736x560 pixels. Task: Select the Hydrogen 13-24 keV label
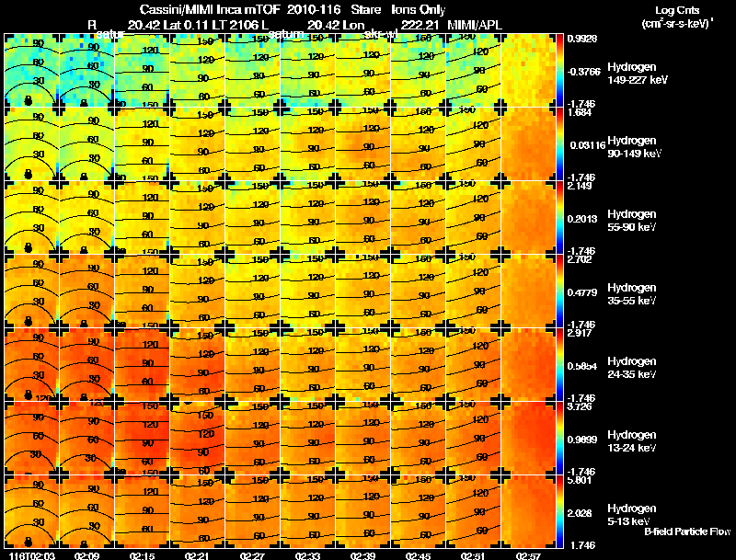[632, 441]
